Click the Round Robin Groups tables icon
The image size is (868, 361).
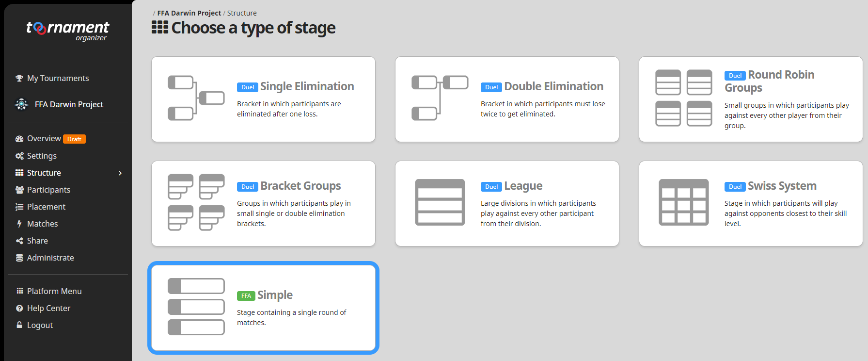coord(683,98)
